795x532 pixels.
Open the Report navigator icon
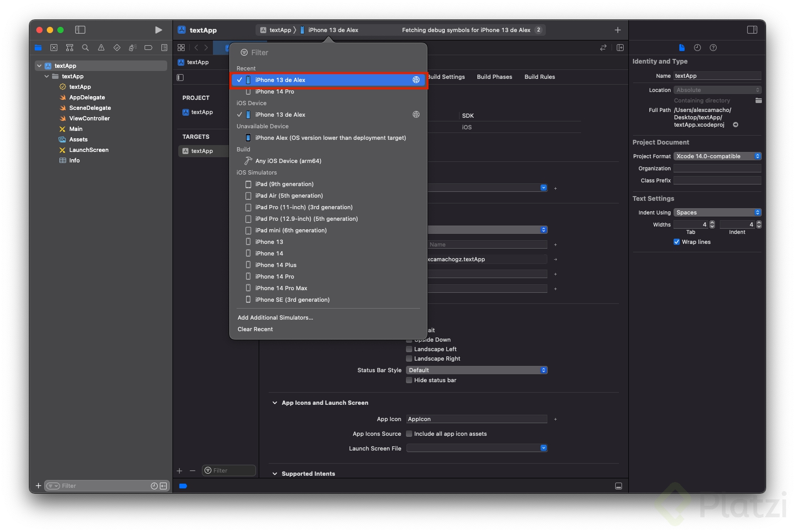164,48
